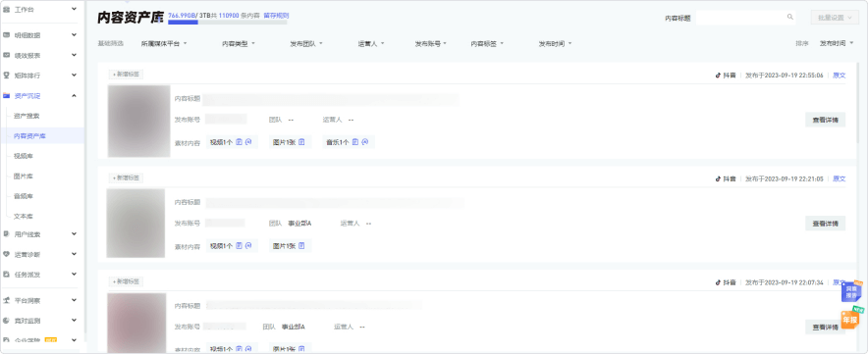Image resolution: width=868 pixels, height=354 pixels.
Task: Click the document icon next to 图片1张 in the 22:55:06 card
Action: pyautogui.click(x=301, y=142)
